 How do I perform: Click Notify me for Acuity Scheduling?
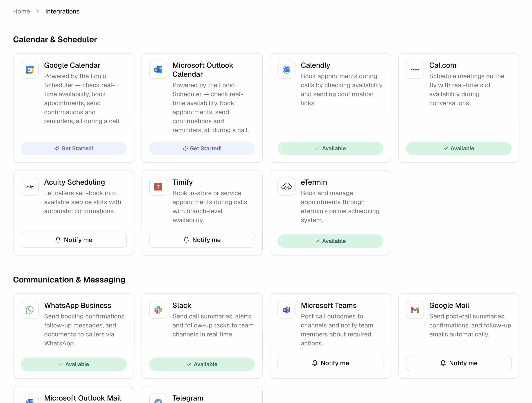click(x=74, y=240)
